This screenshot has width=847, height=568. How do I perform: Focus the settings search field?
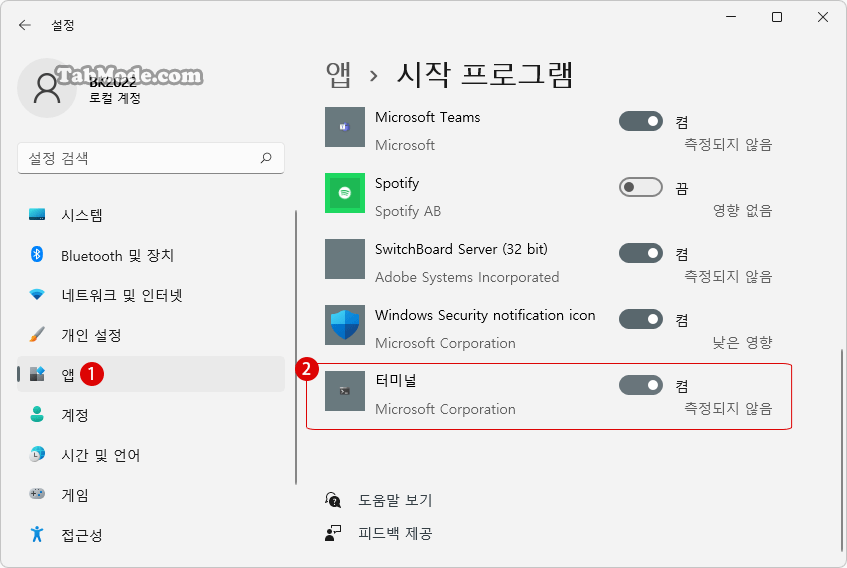tap(151, 158)
